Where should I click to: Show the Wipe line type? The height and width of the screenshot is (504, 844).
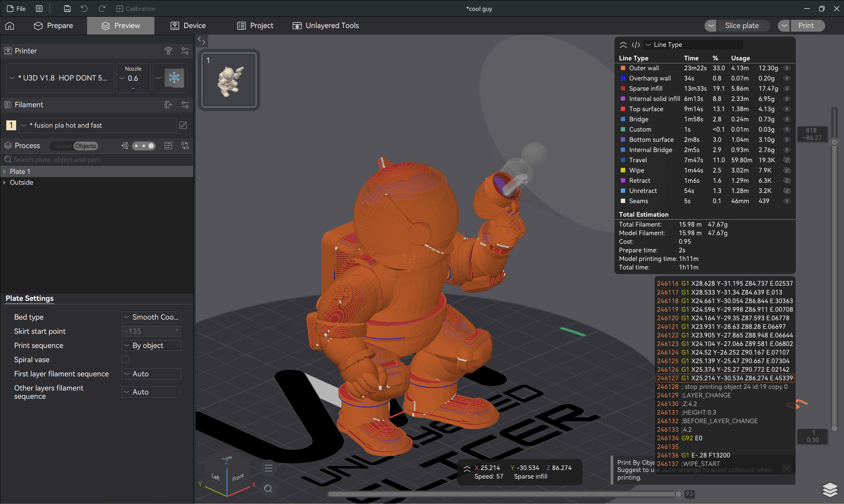(787, 170)
